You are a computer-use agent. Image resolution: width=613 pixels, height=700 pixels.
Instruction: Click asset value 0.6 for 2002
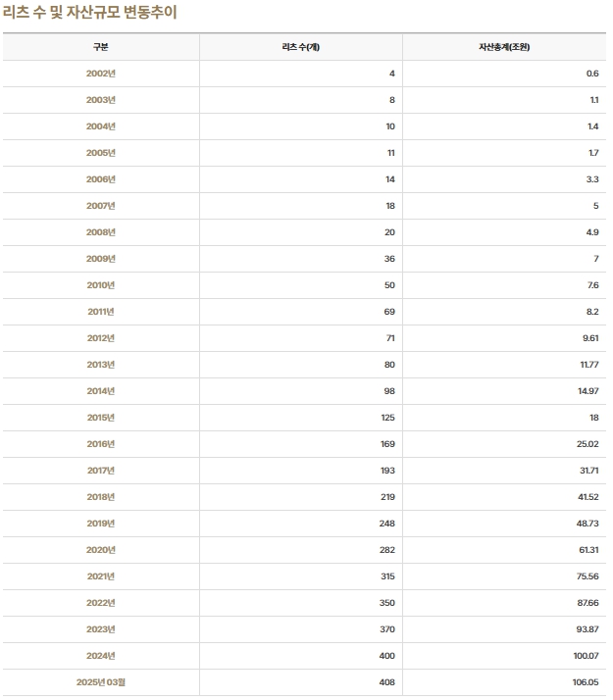(x=592, y=74)
